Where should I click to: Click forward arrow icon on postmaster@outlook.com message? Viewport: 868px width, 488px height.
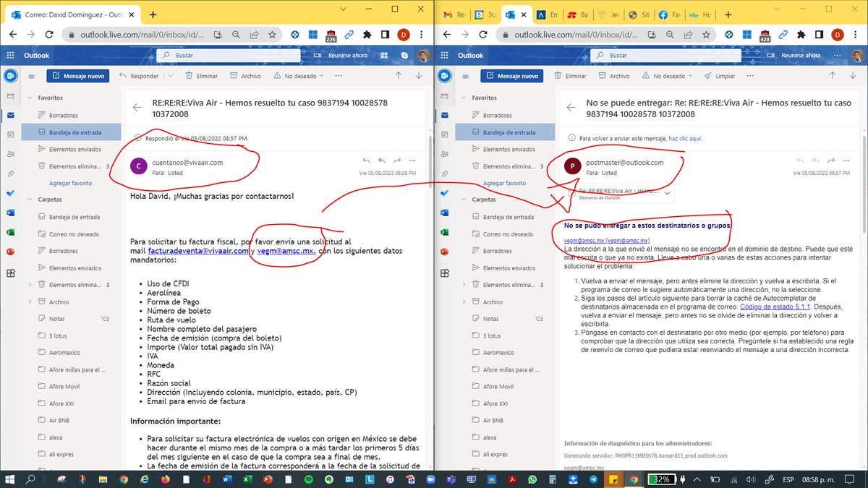coord(831,160)
